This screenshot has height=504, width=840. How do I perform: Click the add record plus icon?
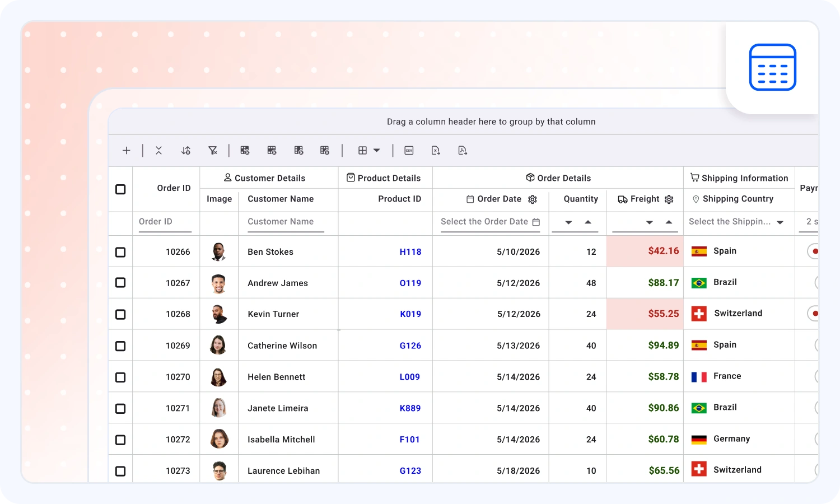tap(127, 151)
